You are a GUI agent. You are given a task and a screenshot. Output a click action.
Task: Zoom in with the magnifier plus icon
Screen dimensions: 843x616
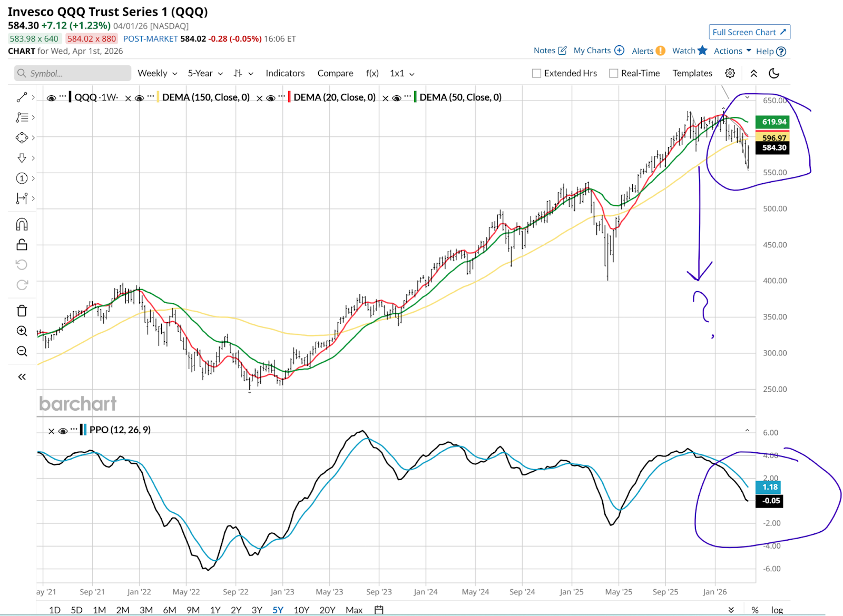coord(22,331)
